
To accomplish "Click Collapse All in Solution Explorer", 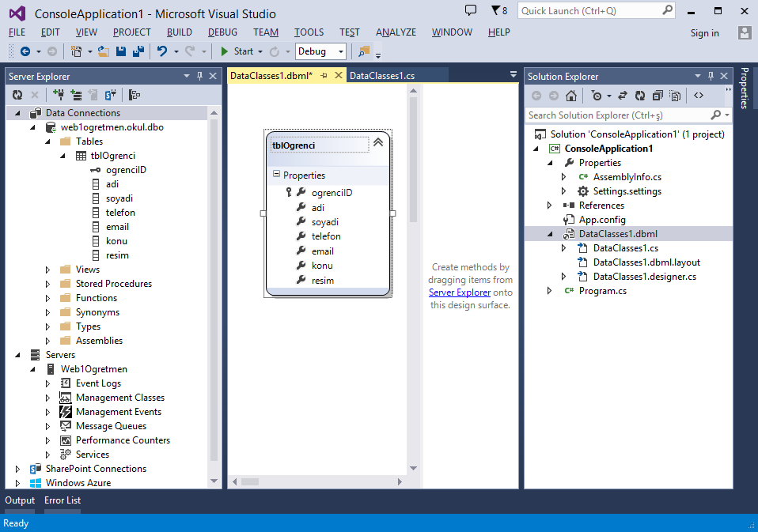I will click(x=658, y=96).
